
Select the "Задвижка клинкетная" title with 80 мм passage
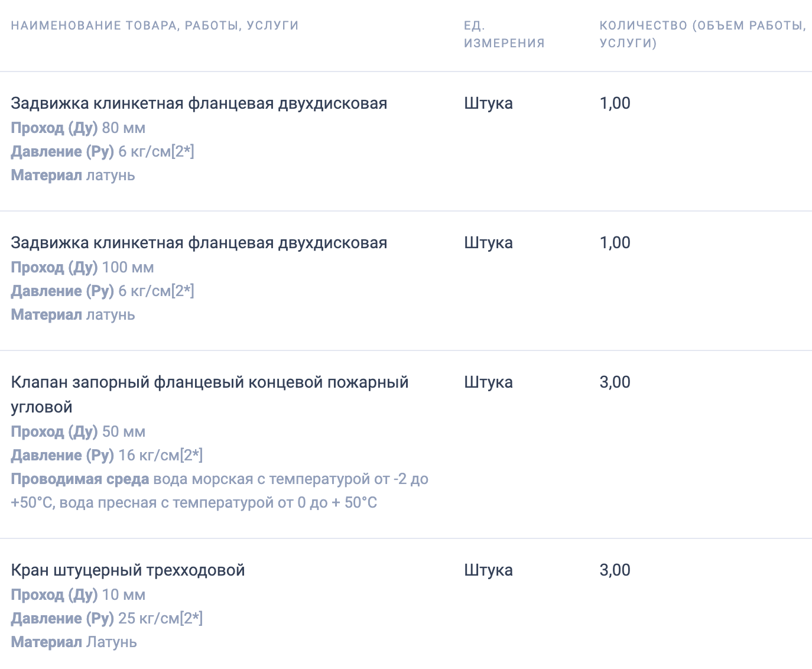[x=199, y=103]
